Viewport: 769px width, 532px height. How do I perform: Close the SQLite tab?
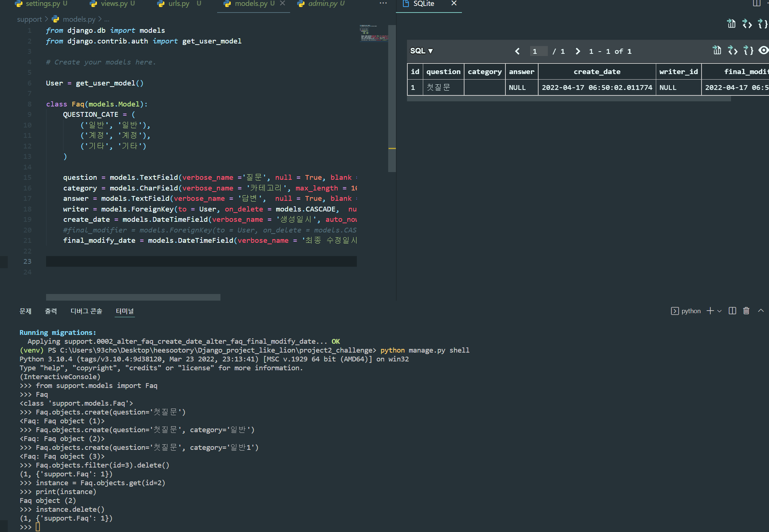pyautogui.click(x=454, y=3)
